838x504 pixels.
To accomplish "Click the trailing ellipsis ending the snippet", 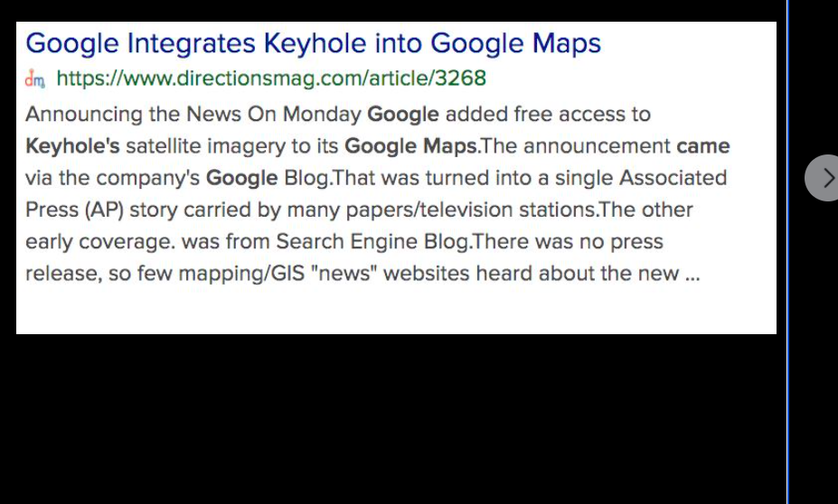I will (692, 275).
